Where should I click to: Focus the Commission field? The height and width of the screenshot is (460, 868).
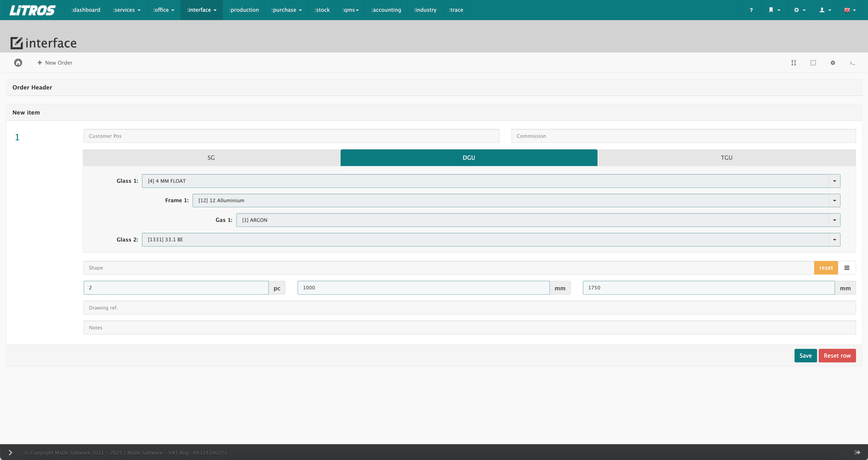[684, 136]
